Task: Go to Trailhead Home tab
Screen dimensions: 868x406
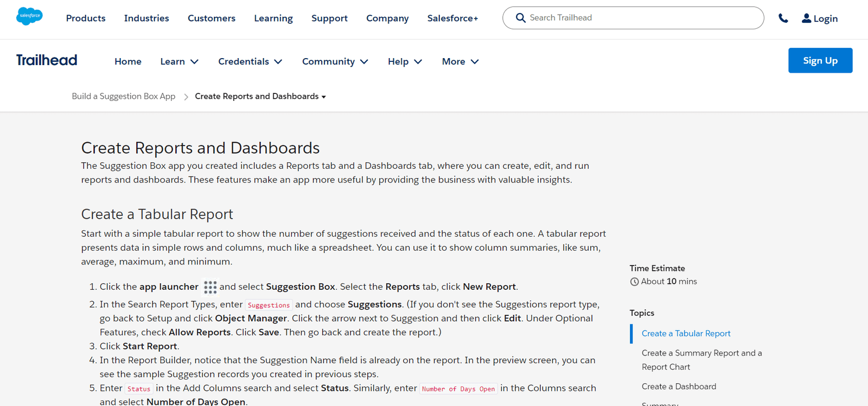Action: tap(128, 62)
